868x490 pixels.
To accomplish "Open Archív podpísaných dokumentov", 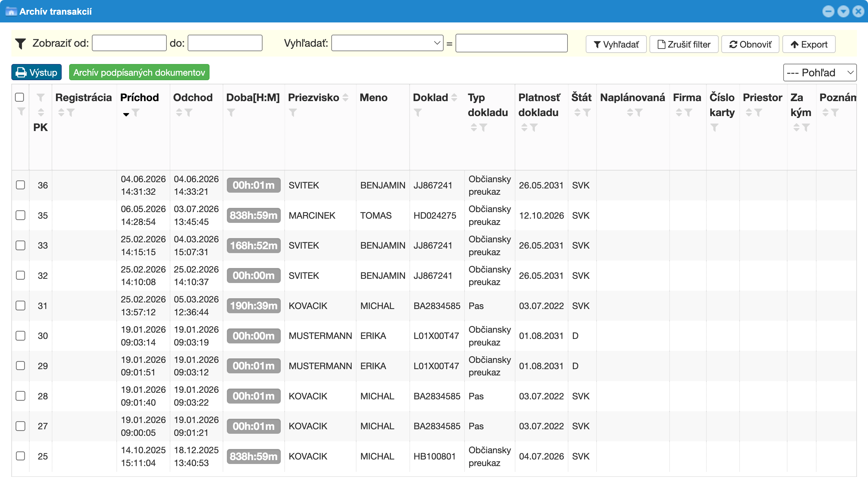I will pyautogui.click(x=139, y=72).
